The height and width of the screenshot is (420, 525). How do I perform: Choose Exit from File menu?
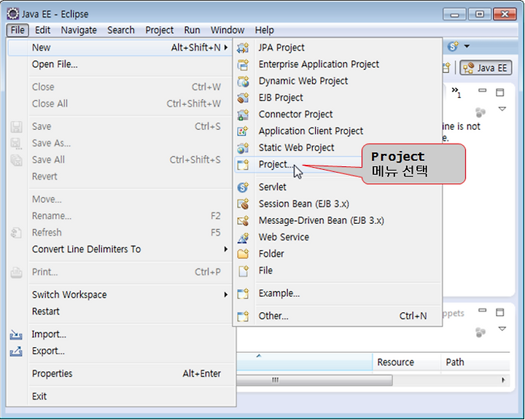tap(120, 397)
